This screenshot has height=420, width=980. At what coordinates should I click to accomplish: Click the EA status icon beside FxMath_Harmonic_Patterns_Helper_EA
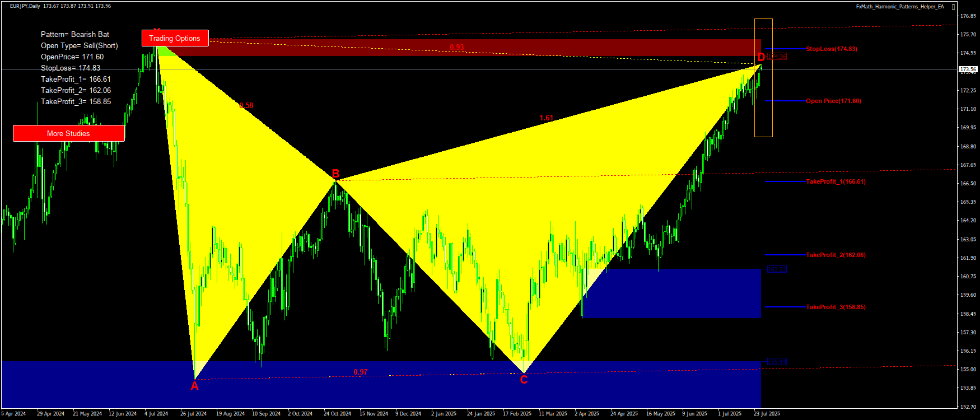pos(954,7)
